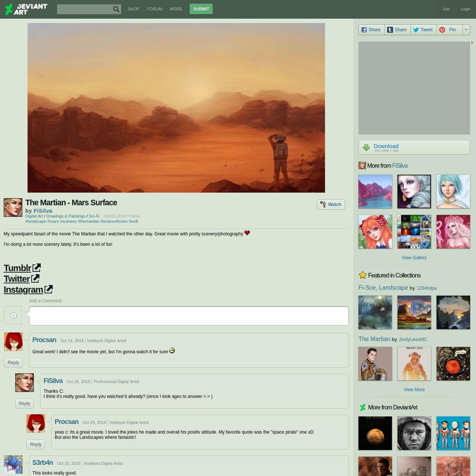Click the DeviantArt logo
This screenshot has height=476, width=476.
(26, 9)
